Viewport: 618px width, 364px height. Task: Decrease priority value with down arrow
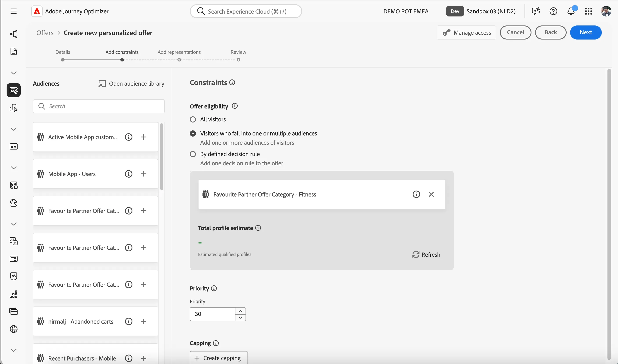240,317
